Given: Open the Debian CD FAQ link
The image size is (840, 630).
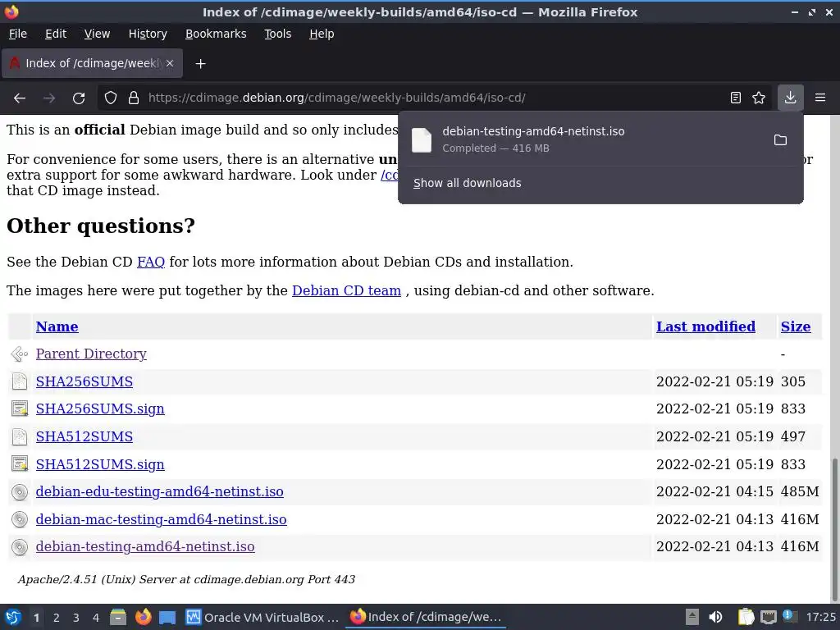Looking at the screenshot, I should [151, 262].
